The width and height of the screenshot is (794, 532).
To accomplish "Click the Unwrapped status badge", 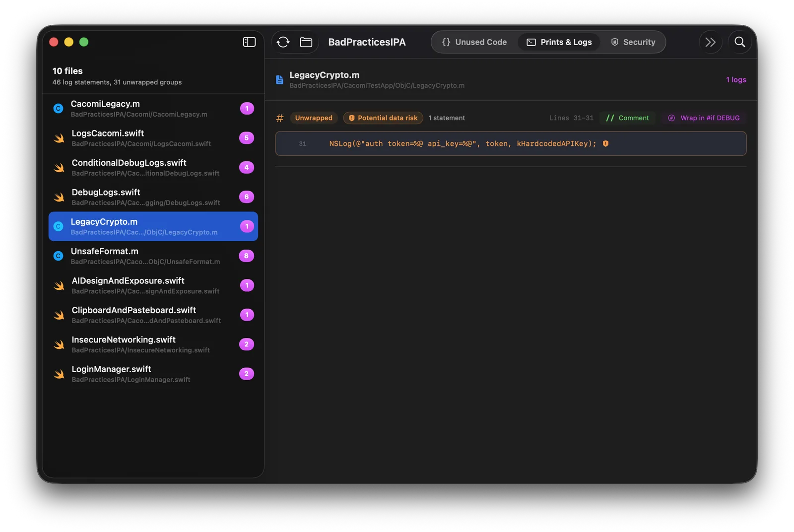I will 314,118.
